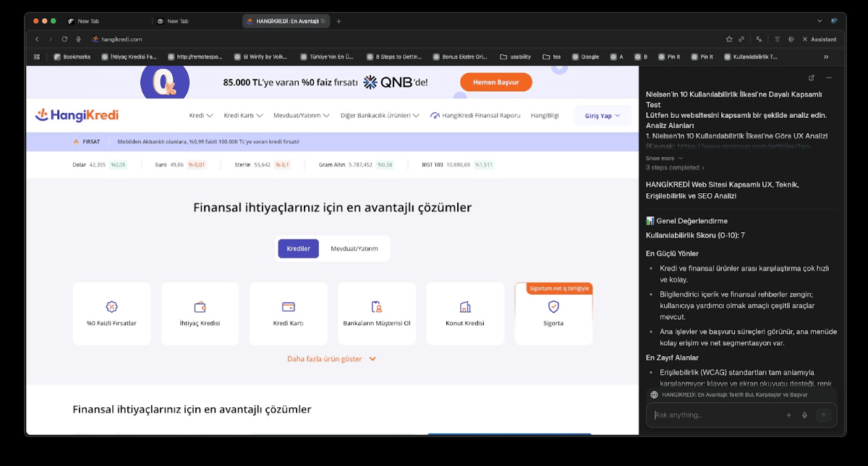
Task: Close the Assistant panel
Action: click(805, 39)
